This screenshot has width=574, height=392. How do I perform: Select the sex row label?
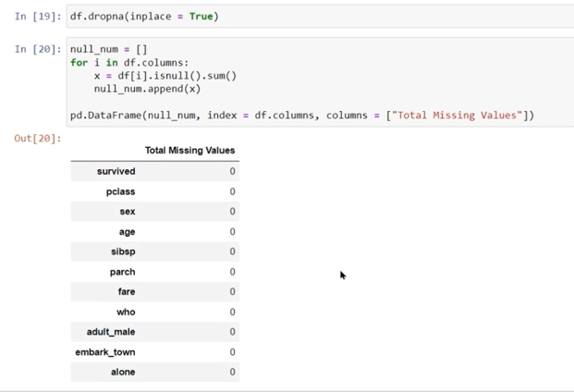pyautogui.click(x=127, y=212)
